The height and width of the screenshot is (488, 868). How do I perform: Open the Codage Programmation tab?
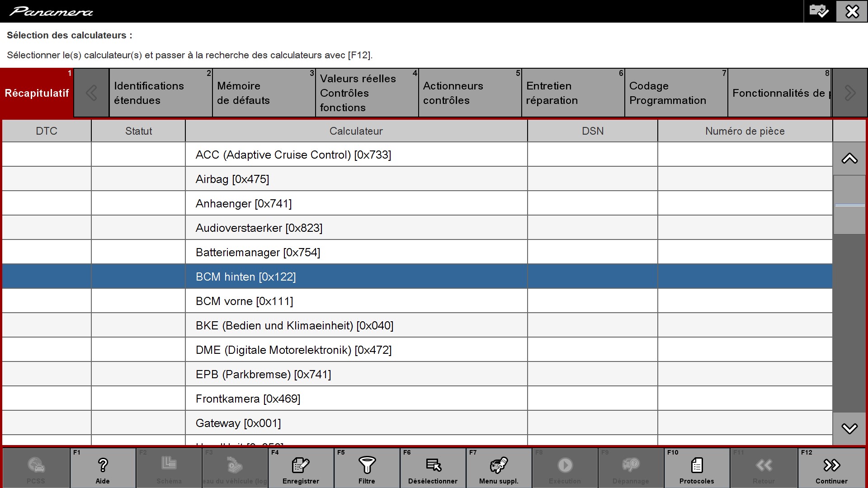(x=676, y=93)
